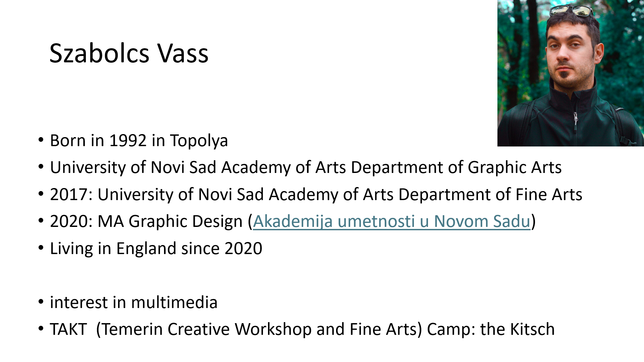Click the word 'Topolya'

click(x=199, y=140)
